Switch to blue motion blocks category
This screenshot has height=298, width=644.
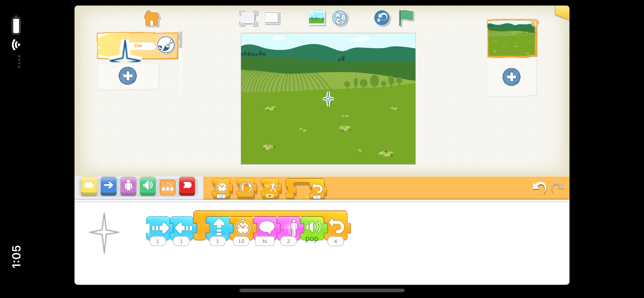point(109,186)
